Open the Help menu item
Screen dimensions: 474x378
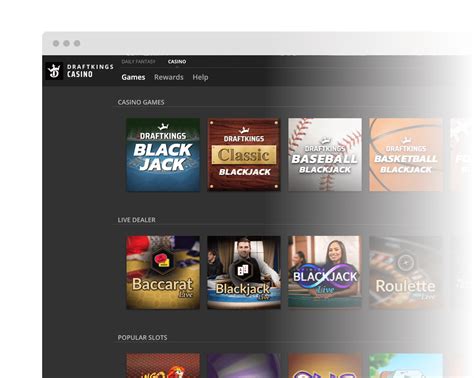click(x=200, y=77)
